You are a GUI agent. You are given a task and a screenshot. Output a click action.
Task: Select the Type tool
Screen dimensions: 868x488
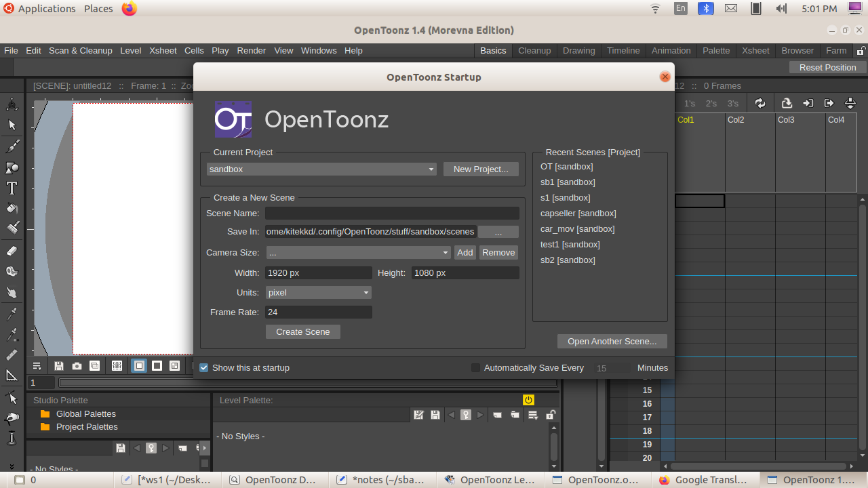pos(12,188)
